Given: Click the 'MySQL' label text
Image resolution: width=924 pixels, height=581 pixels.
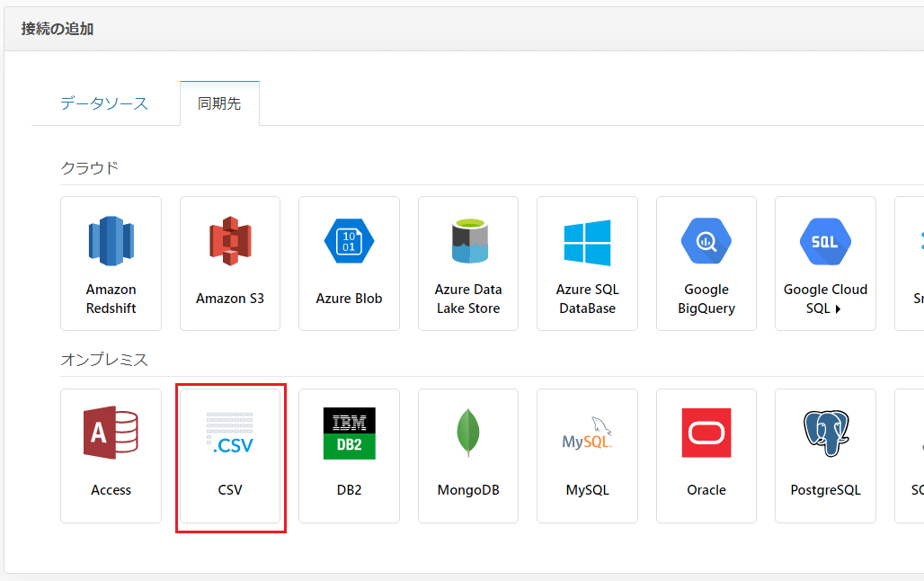Looking at the screenshot, I should pyautogui.click(x=588, y=490).
